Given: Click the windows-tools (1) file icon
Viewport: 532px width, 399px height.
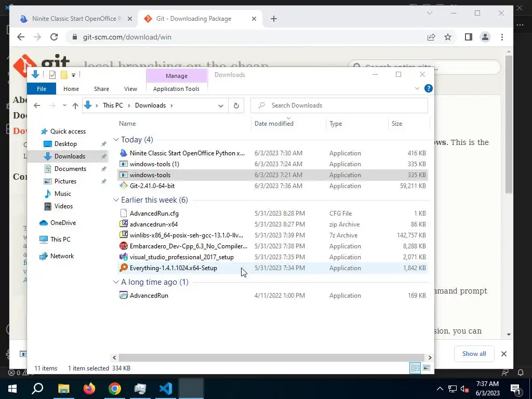Looking at the screenshot, I should point(124,164).
